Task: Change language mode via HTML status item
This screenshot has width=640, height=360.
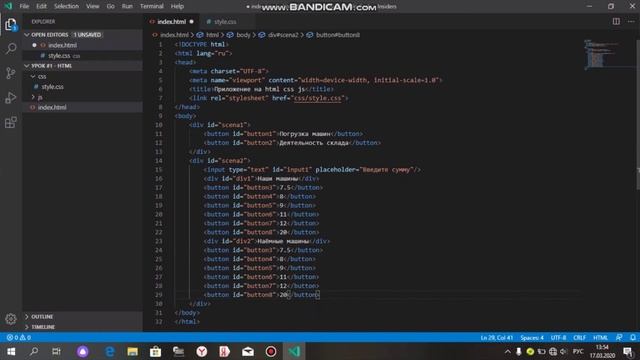Action: click(600, 338)
